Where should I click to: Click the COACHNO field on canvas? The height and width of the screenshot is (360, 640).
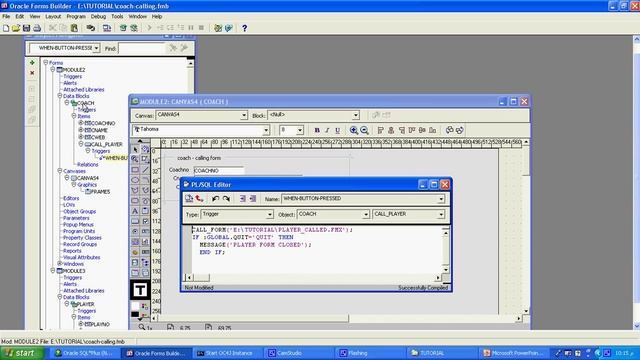(218, 171)
